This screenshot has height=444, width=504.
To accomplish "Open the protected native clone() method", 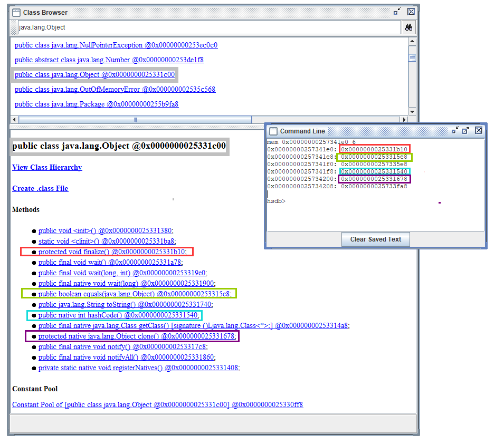I will (x=137, y=336).
